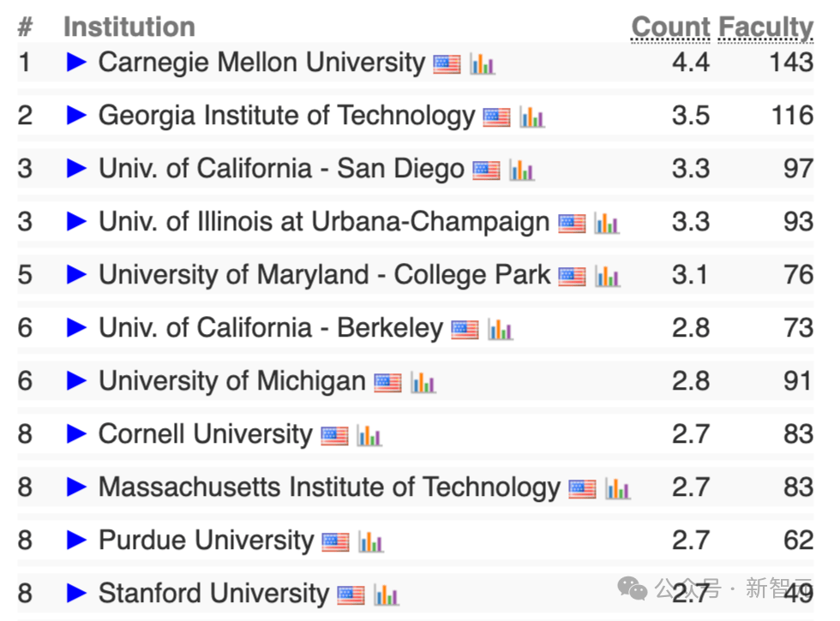Open bar chart icon for Carnegie Mellon University

coord(482,64)
